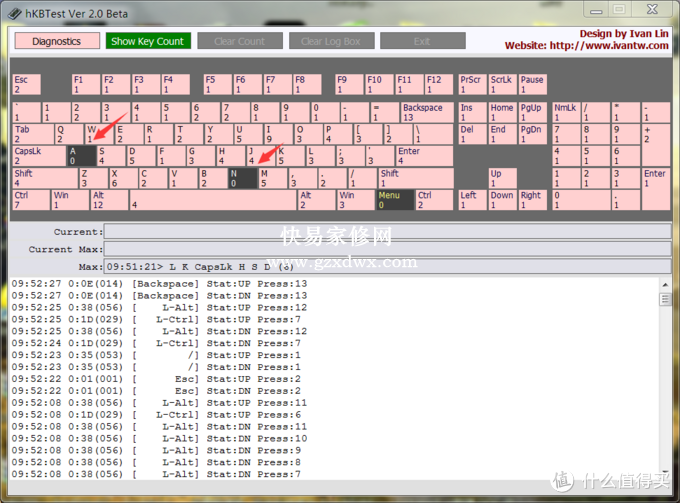The image size is (680, 503).
Task: Select the L-Alt Stat:DN Press:10 log line
Action: click(x=159, y=438)
